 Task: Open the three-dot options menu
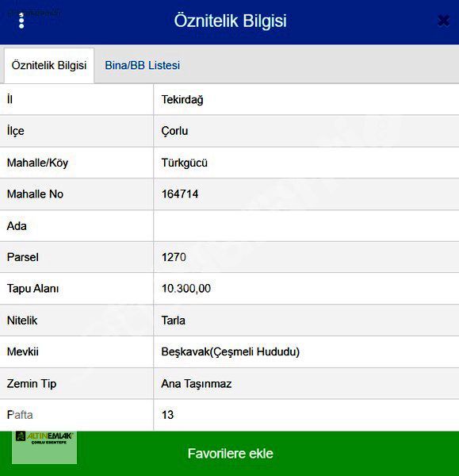pyautogui.click(x=21, y=21)
